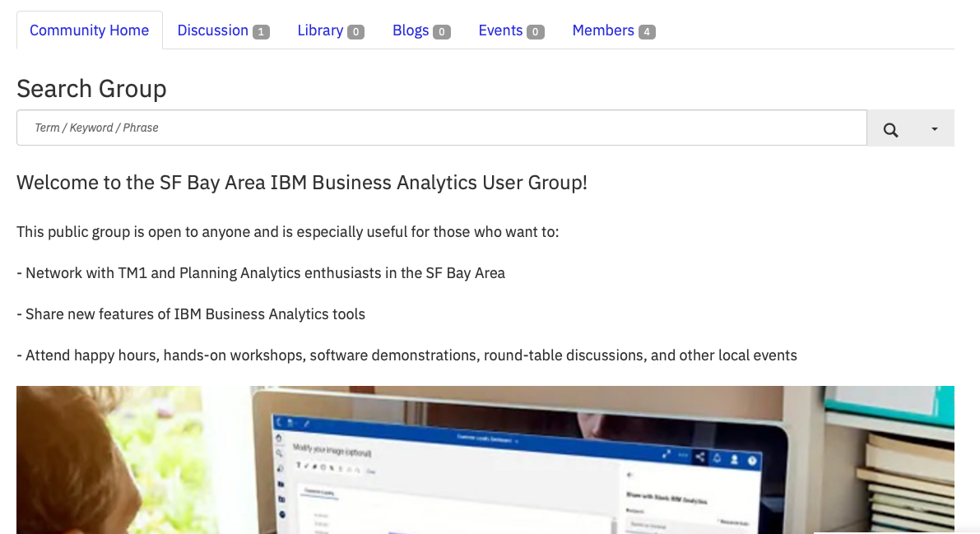Open the Community Home tab
The width and height of the screenshot is (980, 534).
tap(90, 30)
